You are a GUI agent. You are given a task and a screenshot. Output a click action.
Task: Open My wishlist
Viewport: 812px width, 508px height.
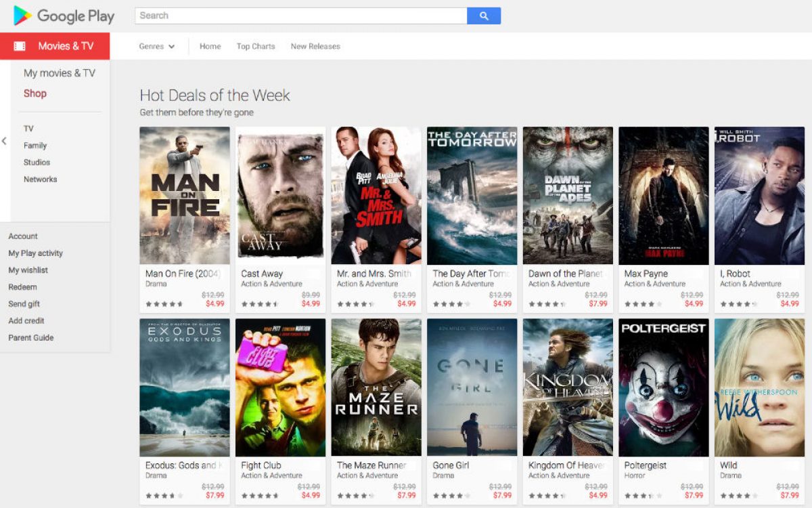coord(28,270)
